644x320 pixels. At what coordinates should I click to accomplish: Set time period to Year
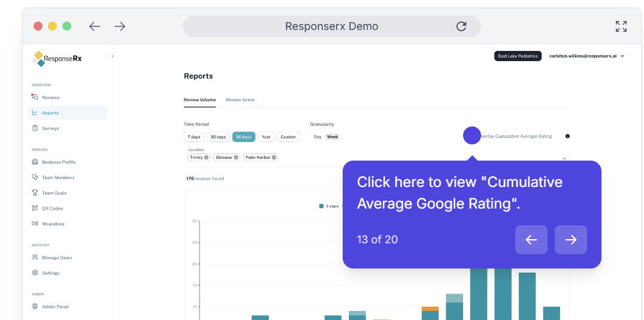[x=266, y=137]
